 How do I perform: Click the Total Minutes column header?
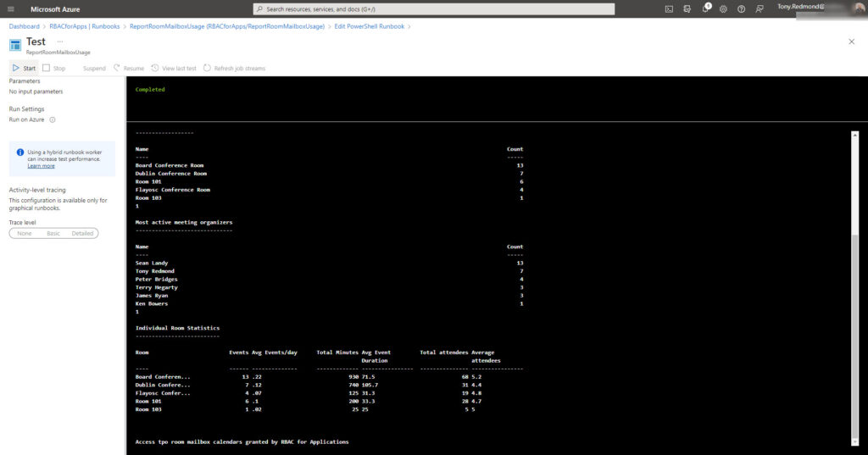click(337, 352)
